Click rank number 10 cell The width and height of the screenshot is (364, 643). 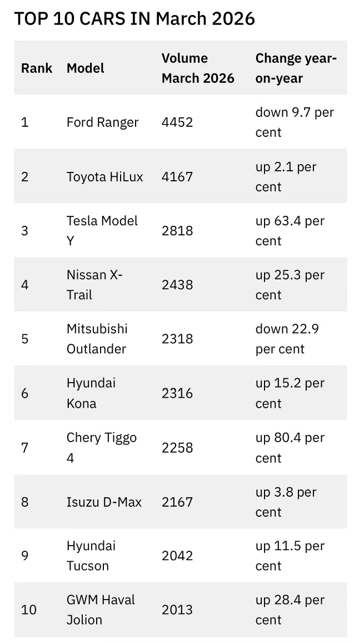29,610
